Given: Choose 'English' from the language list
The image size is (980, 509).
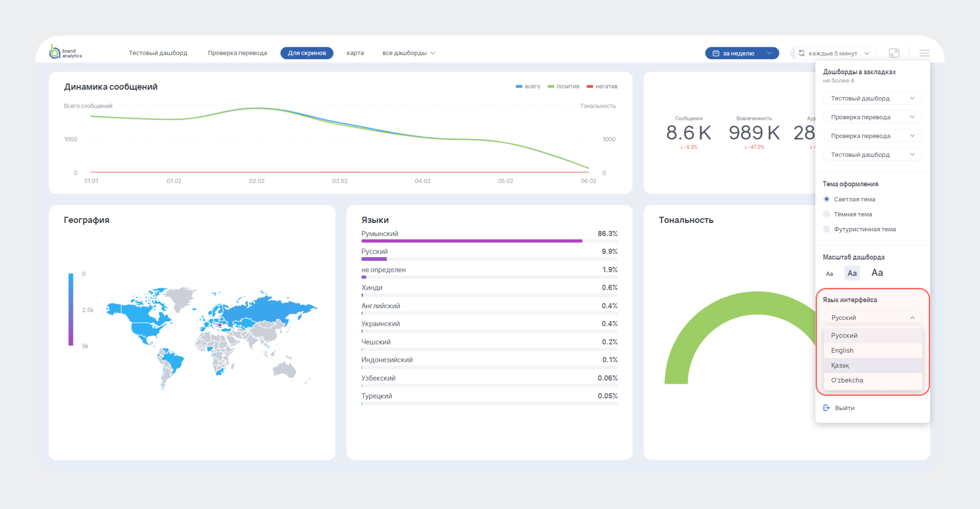Looking at the screenshot, I should pyautogui.click(x=842, y=350).
